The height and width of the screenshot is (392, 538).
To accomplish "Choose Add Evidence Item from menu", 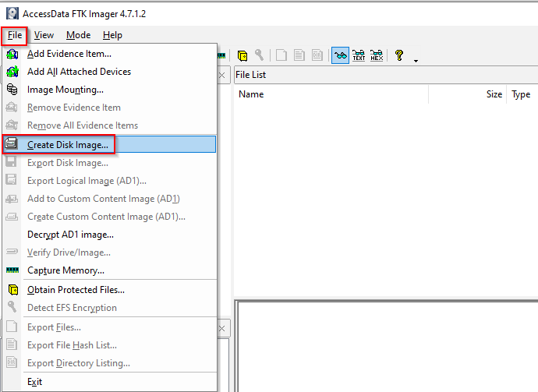I will coord(110,54).
